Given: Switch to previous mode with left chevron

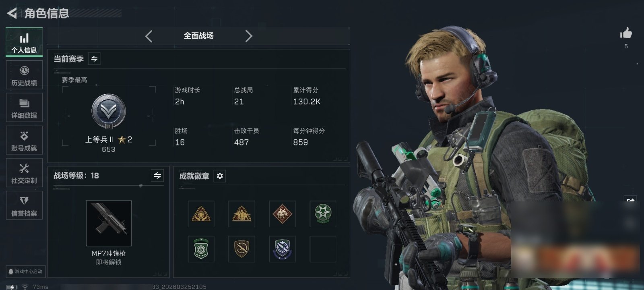Looking at the screenshot, I should coord(149,36).
